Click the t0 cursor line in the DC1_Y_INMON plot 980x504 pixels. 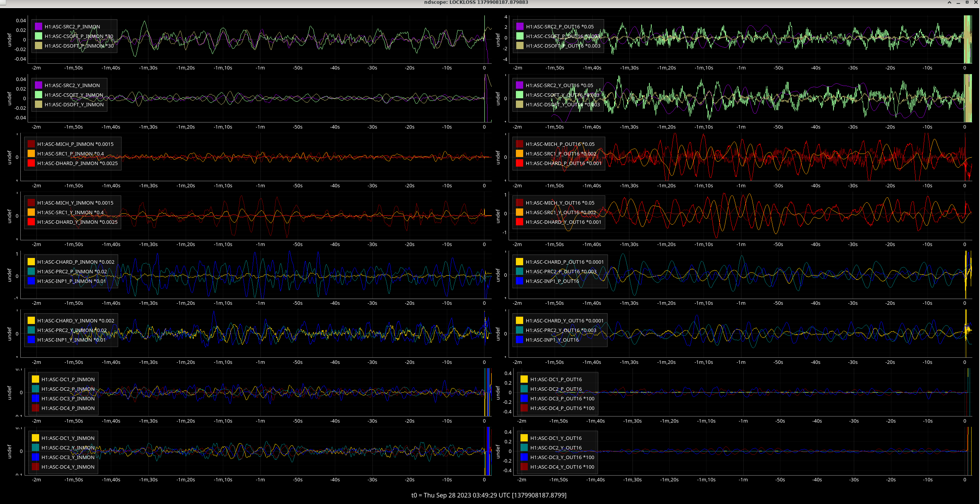484,451
